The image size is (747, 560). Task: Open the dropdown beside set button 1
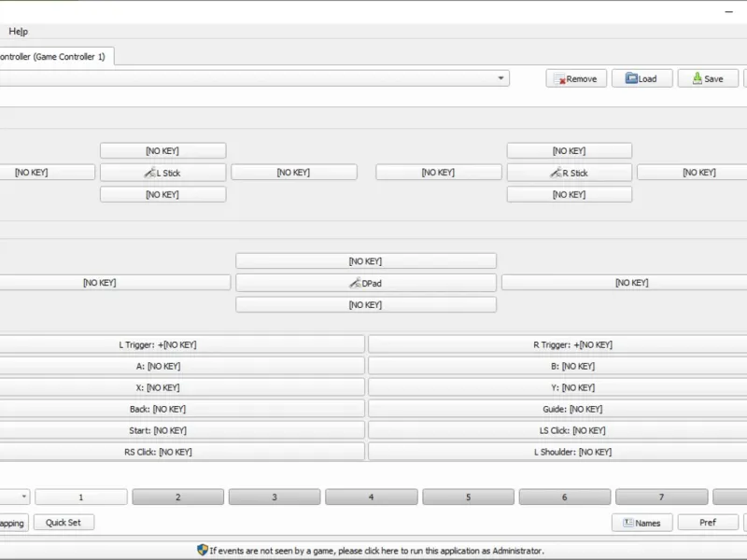tap(15, 497)
